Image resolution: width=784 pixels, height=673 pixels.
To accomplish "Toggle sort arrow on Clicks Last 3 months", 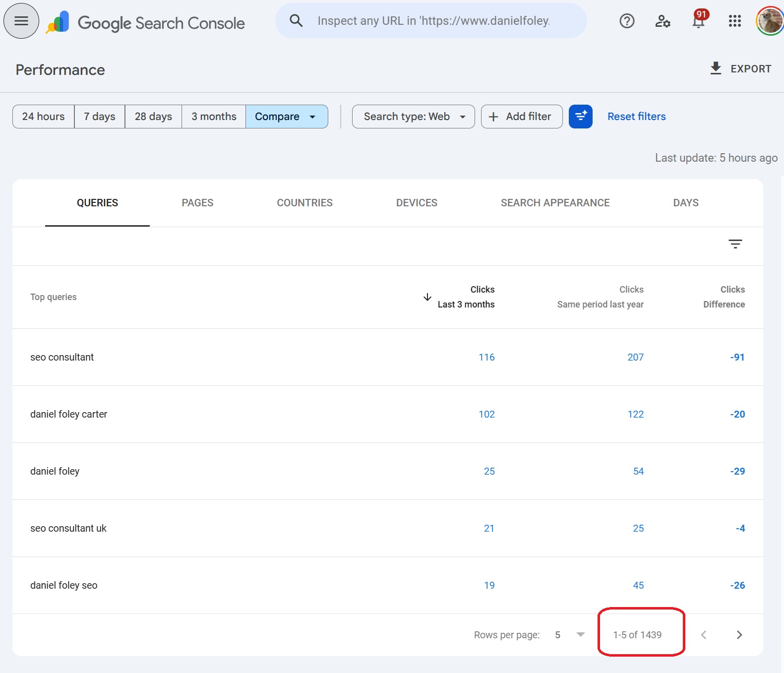I will coord(427,297).
